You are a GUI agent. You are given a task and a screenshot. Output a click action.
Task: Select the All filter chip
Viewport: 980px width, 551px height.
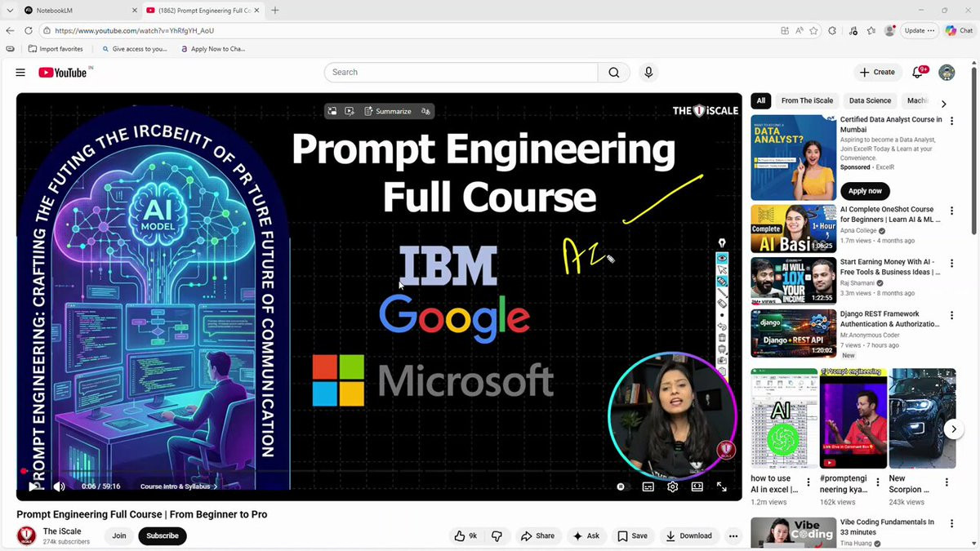761,100
